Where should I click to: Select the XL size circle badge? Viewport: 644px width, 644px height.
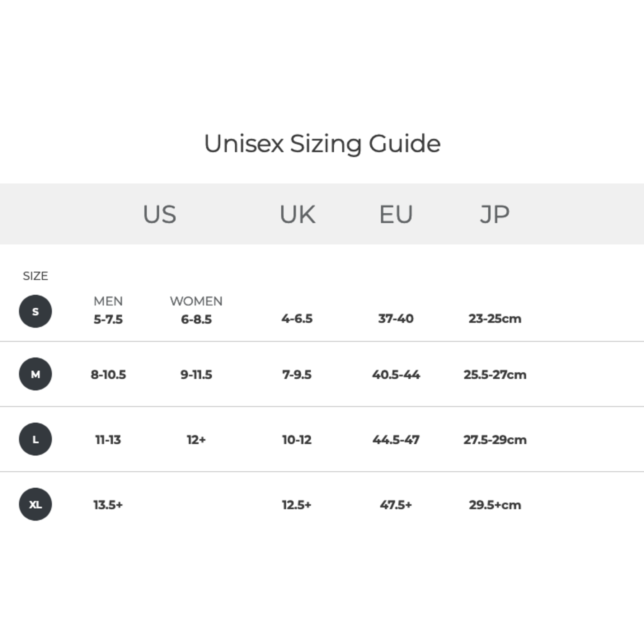tap(35, 504)
